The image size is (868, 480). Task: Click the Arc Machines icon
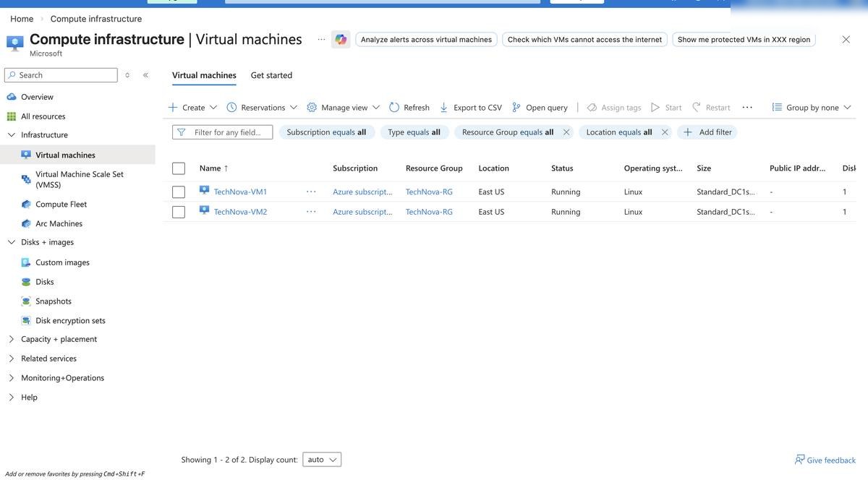(26, 224)
